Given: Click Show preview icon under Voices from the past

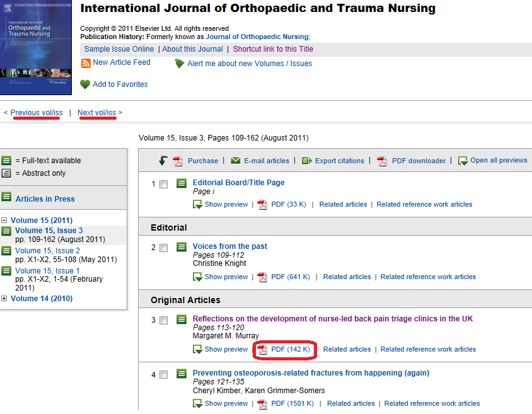Looking at the screenshot, I should (x=197, y=277).
